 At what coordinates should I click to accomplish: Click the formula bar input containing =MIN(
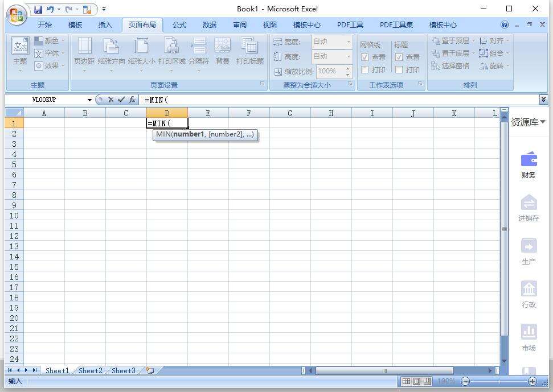pos(338,100)
